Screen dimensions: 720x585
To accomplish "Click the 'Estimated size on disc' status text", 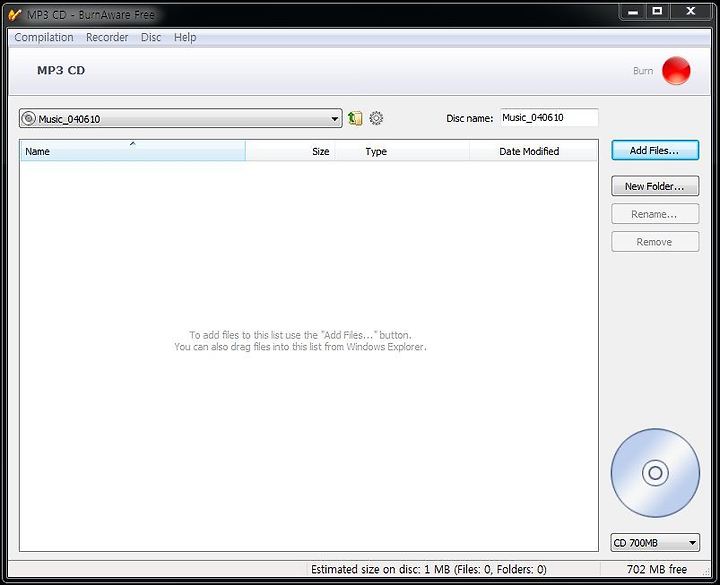I will coord(429,570).
